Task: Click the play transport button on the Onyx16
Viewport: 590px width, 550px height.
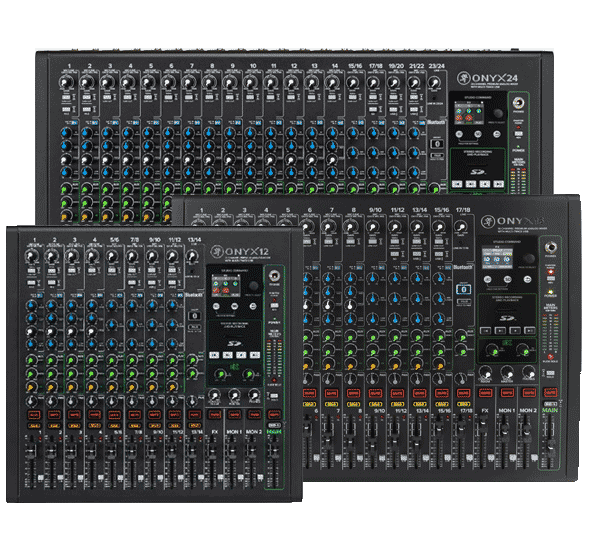Action: 500,330
